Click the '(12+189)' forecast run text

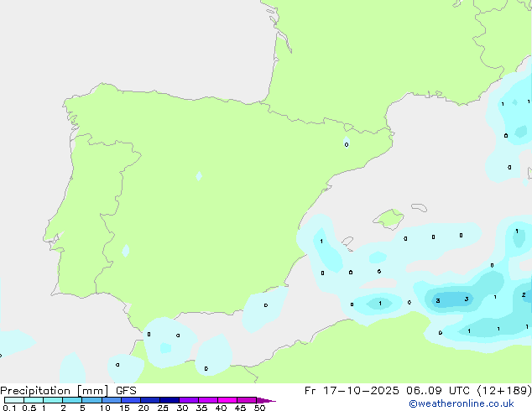(x=504, y=391)
